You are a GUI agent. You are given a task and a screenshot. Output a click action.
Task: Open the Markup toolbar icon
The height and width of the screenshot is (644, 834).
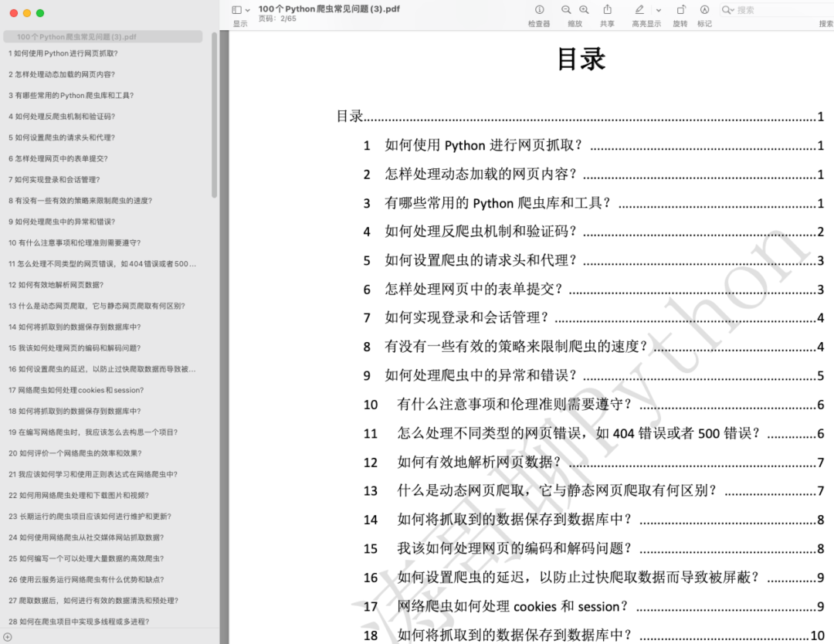[705, 9]
